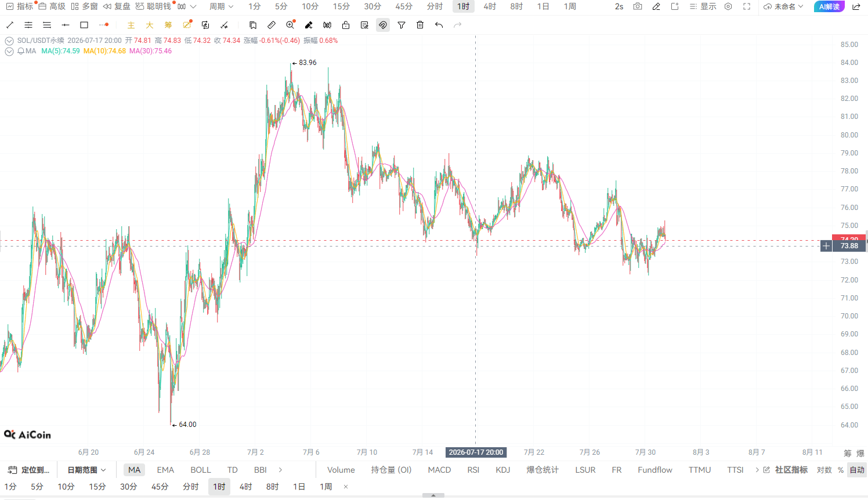The image size is (868, 500).
Task: Click the parallel channel lines tool
Action: (x=28, y=25)
